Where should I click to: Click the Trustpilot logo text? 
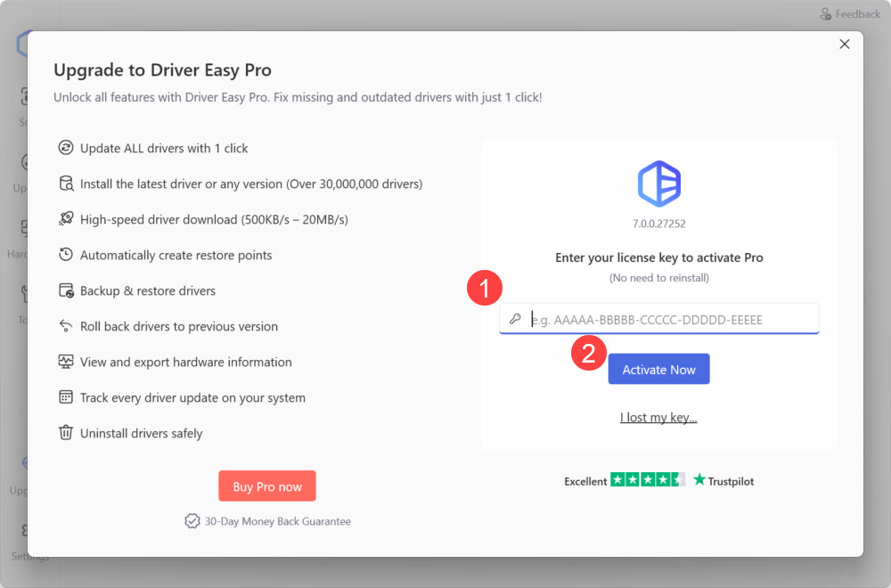pyautogui.click(x=723, y=481)
